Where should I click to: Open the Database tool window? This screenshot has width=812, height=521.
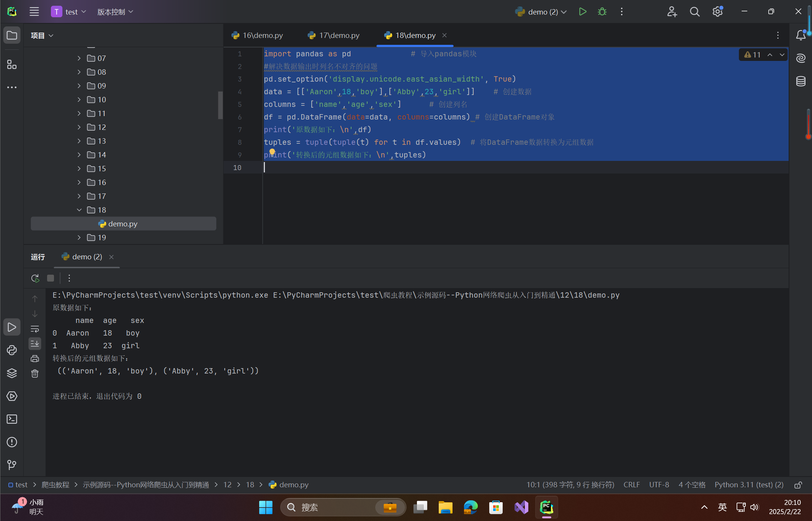click(x=801, y=81)
